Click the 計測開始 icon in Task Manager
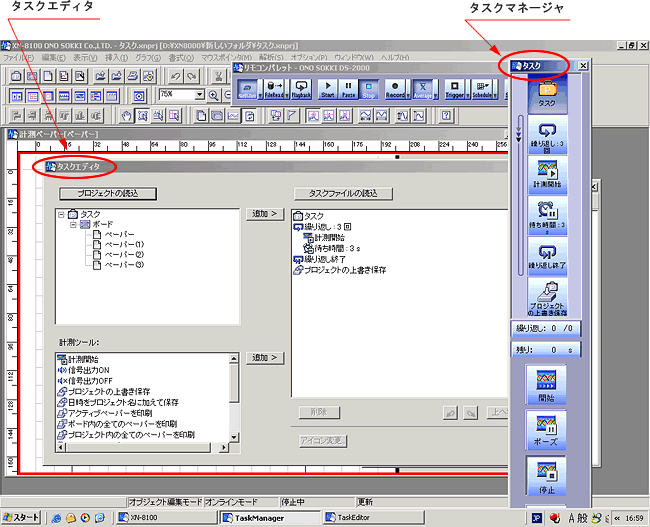Image resolution: width=650 pixels, height=527 pixels. point(547,175)
